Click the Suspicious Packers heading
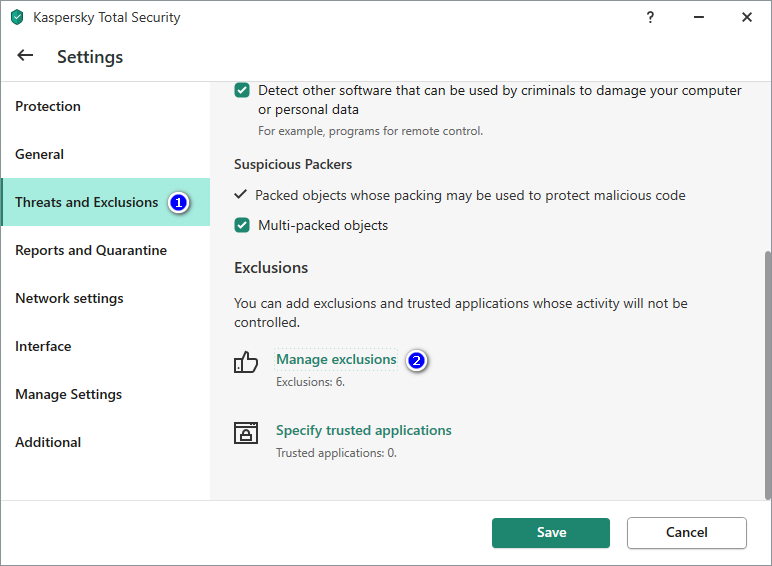Image resolution: width=772 pixels, height=566 pixels. click(293, 164)
